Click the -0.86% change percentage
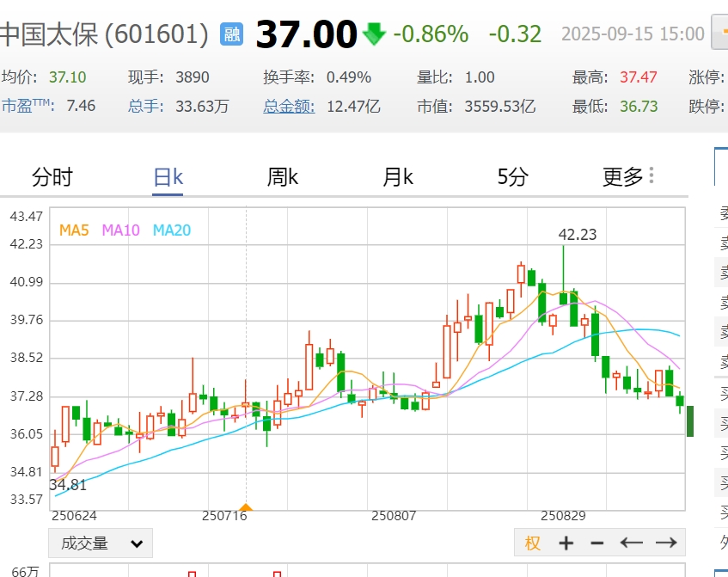Viewport: 728px width, 577px height. pyautogui.click(x=431, y=34)
